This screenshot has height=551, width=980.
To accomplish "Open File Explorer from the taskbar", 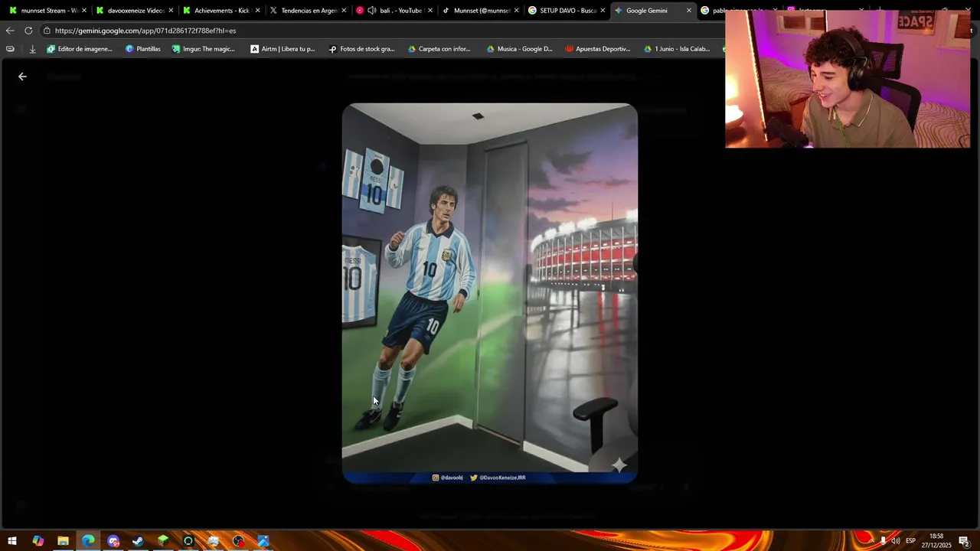I will coord(63,541).
